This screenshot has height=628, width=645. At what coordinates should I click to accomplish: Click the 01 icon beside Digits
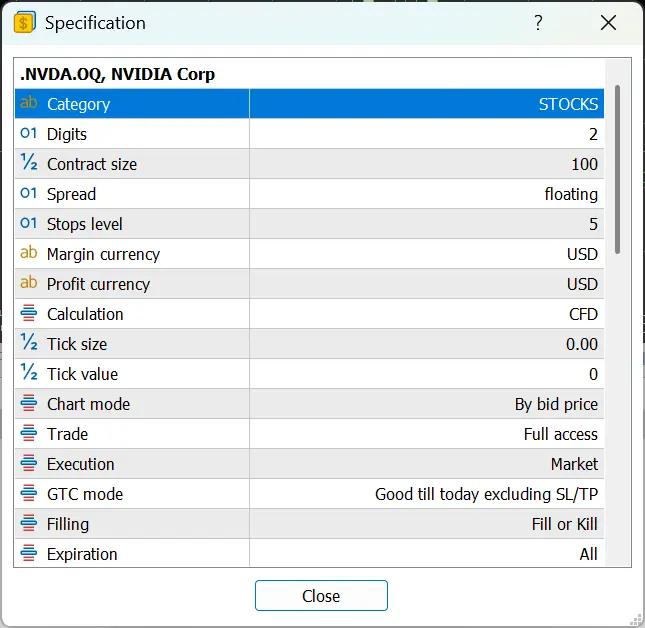point(28,133)
